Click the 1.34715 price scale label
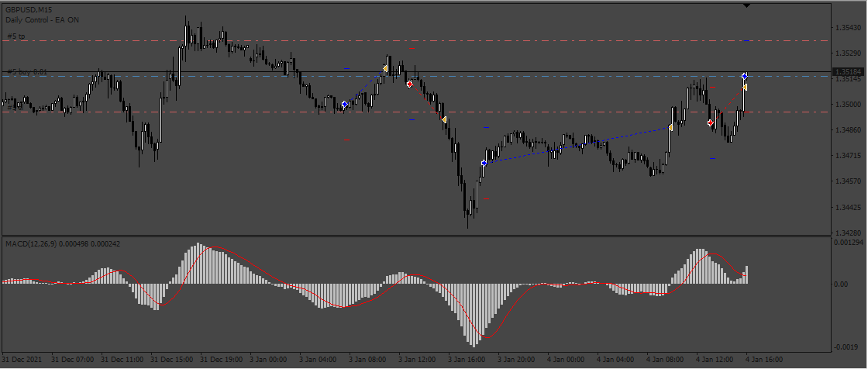This screenshot has height=369, width=868. 848,157
